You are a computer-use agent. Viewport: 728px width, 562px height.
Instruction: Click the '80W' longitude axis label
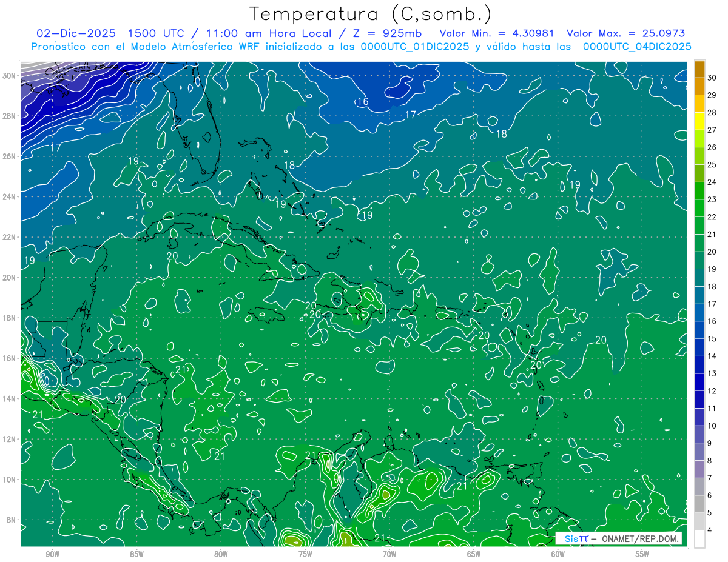[x=221, y=554]
